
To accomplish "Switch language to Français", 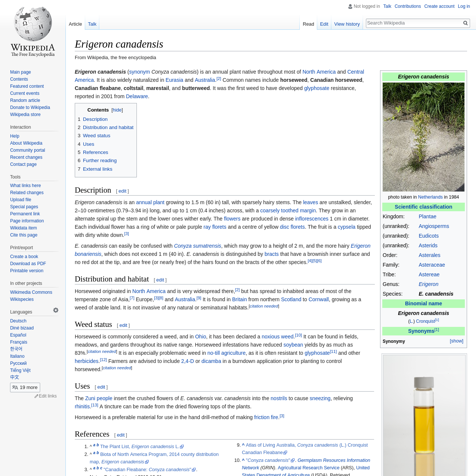I will [19, 342].
